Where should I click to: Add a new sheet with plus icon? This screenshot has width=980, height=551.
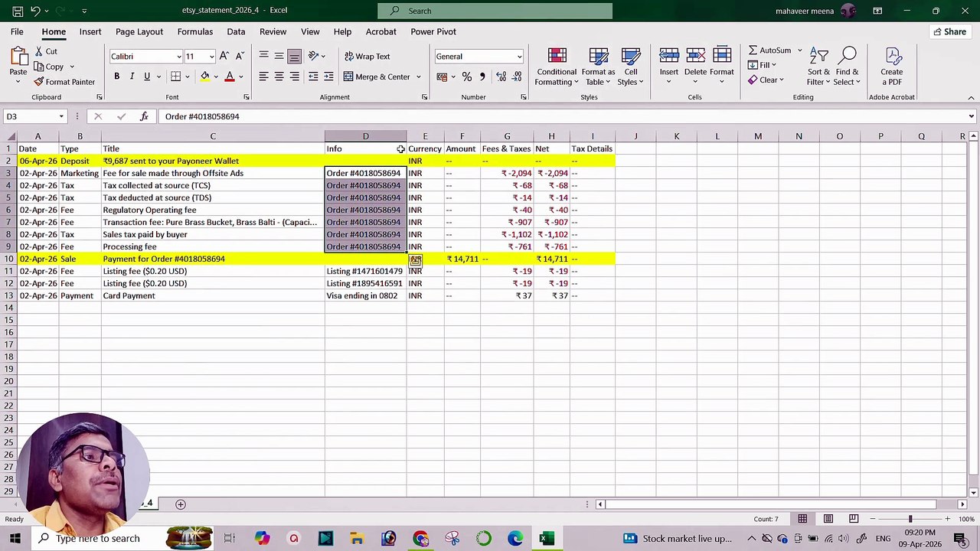[181, 504]
